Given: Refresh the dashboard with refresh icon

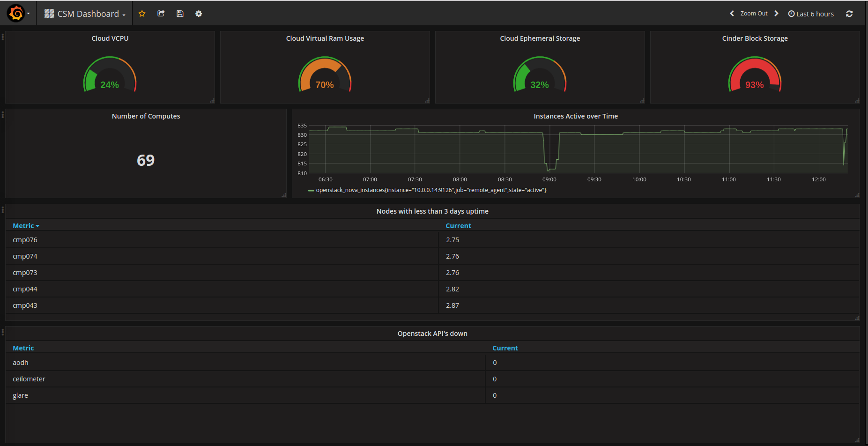Looking at the screenshot, I should [x=849, y=14].
